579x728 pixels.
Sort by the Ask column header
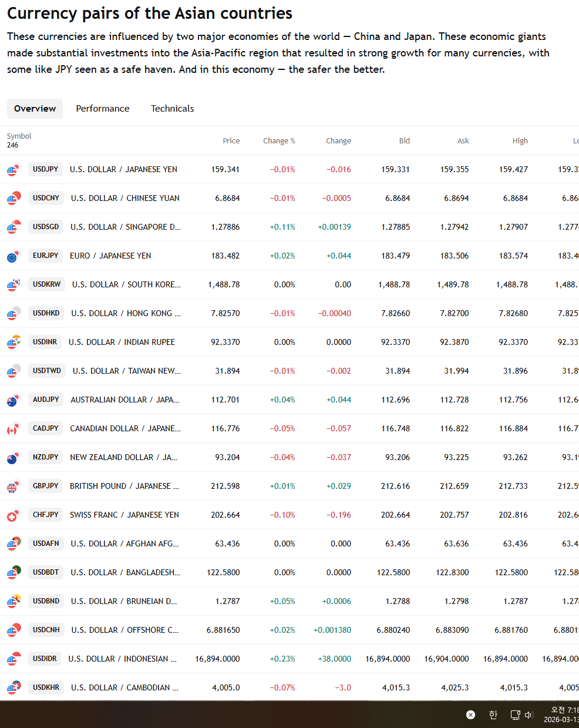(463, 141)
